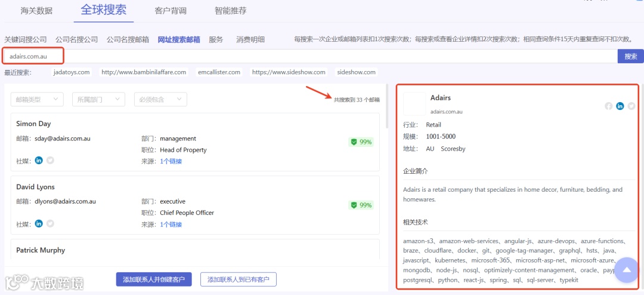Screen dimensions: 644x295
Task: Switch to the 智能推荐 tab
Action: click(x=230, y=11)
